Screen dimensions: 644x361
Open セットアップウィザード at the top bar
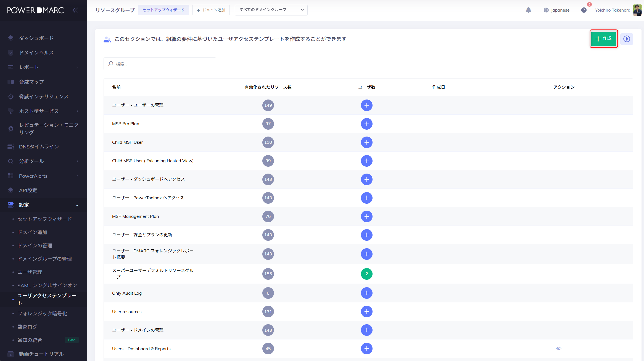163,10
